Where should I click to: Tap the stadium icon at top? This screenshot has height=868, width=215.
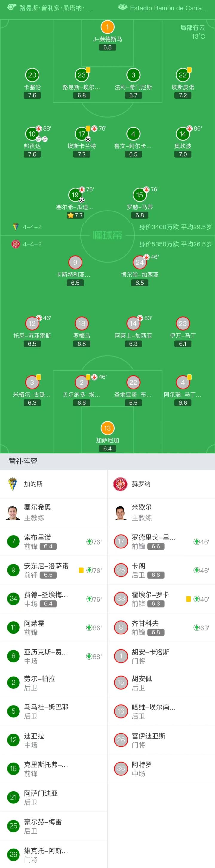(x=122, y=7)
